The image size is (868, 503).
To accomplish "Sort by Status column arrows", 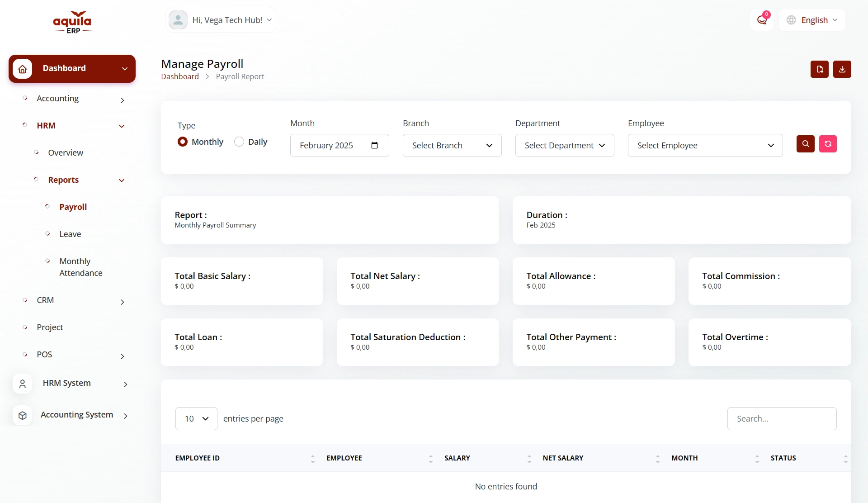I will pos(845,459).
